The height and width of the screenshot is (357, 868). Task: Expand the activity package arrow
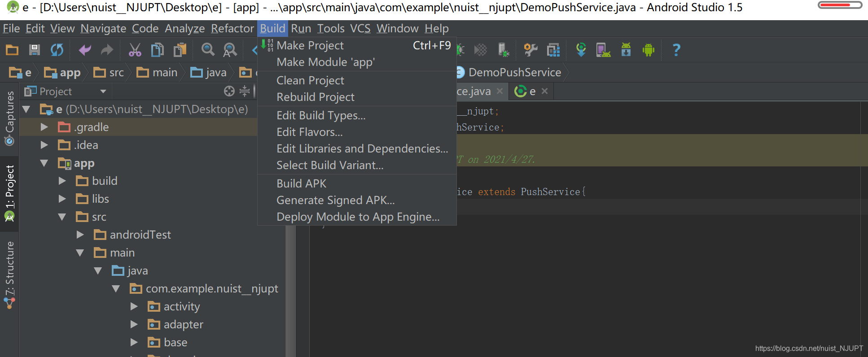(x=134, y=307)
